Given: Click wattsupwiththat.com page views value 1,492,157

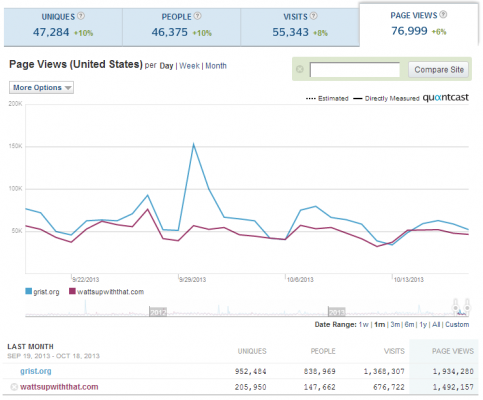Looking at the screenshot, I should click(x=453, y=387).
